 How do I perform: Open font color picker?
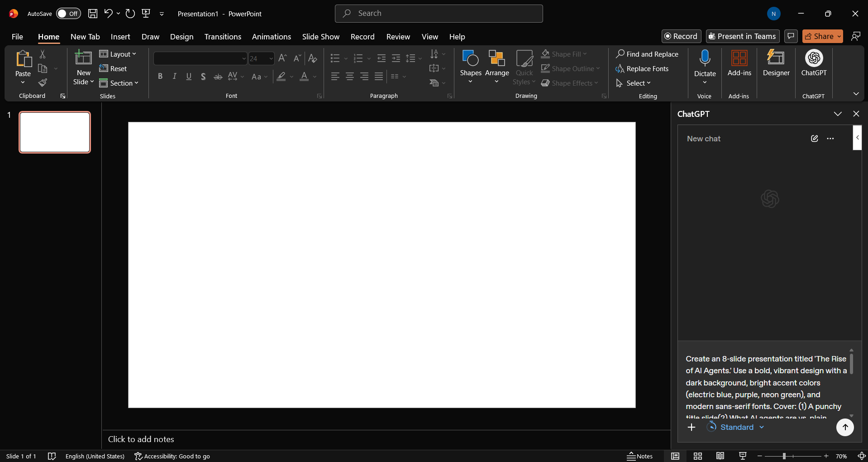click(315, 77)
